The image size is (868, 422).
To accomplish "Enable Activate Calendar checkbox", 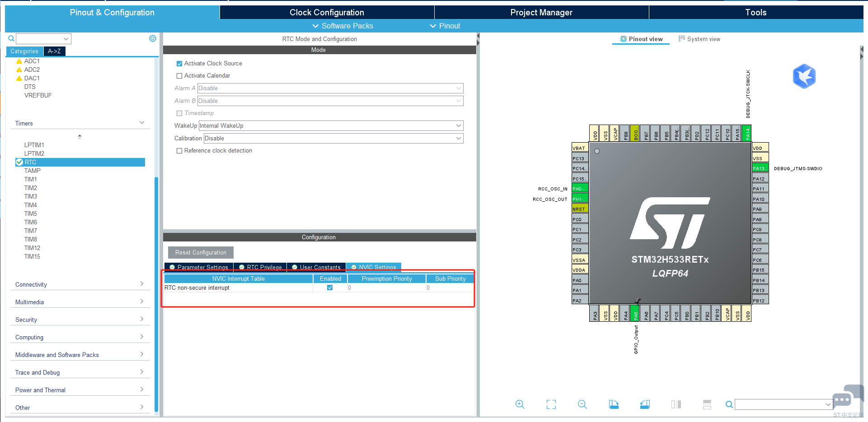I will [179, 76].
